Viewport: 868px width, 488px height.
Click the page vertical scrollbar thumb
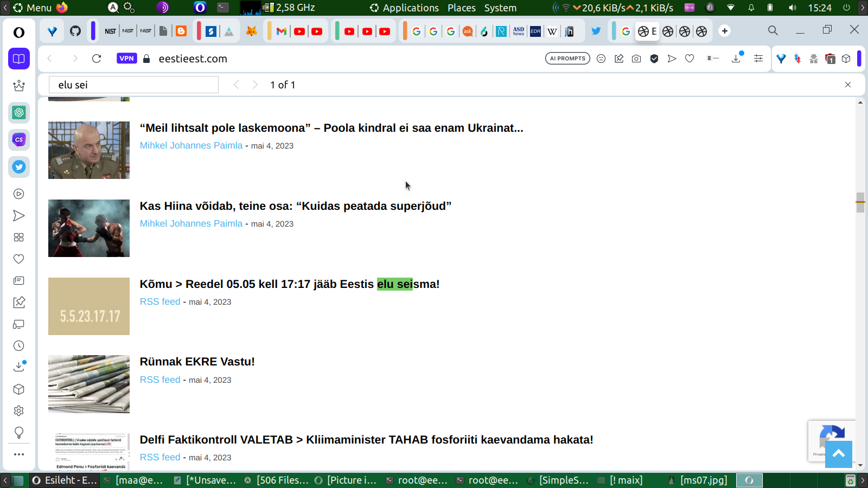point(860,202)
